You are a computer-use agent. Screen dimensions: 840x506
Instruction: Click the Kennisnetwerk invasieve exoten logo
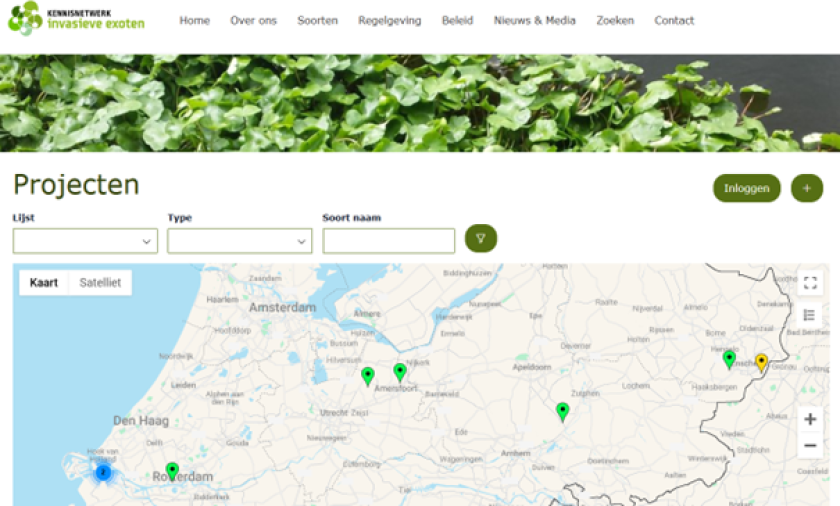point(76,19)
